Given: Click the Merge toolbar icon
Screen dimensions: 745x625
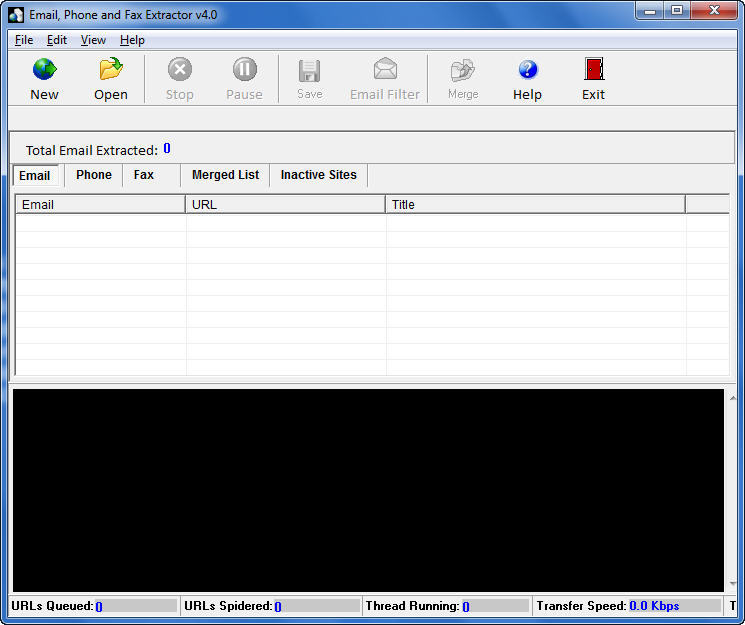Looking at the screenshot, I should click(x=462, y=70).
